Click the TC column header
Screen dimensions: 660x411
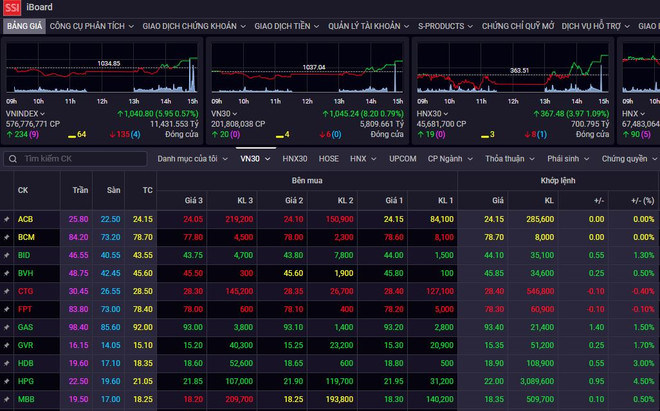147,190
